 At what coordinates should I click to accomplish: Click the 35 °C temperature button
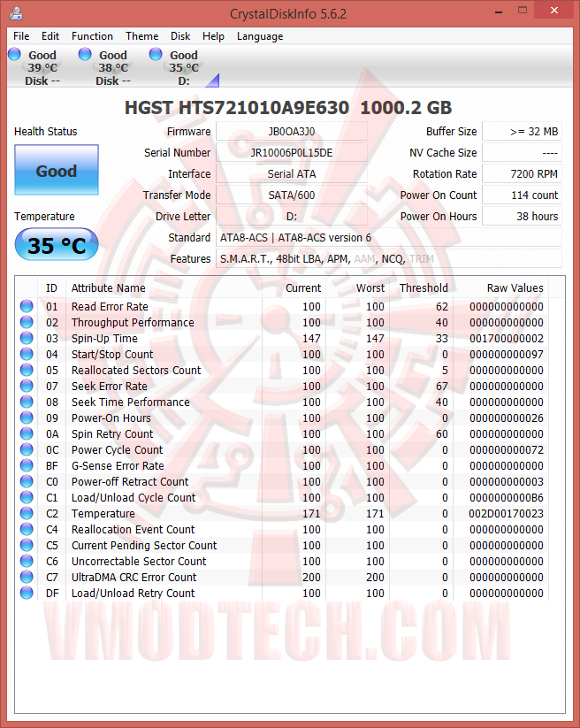coord(57,245)
